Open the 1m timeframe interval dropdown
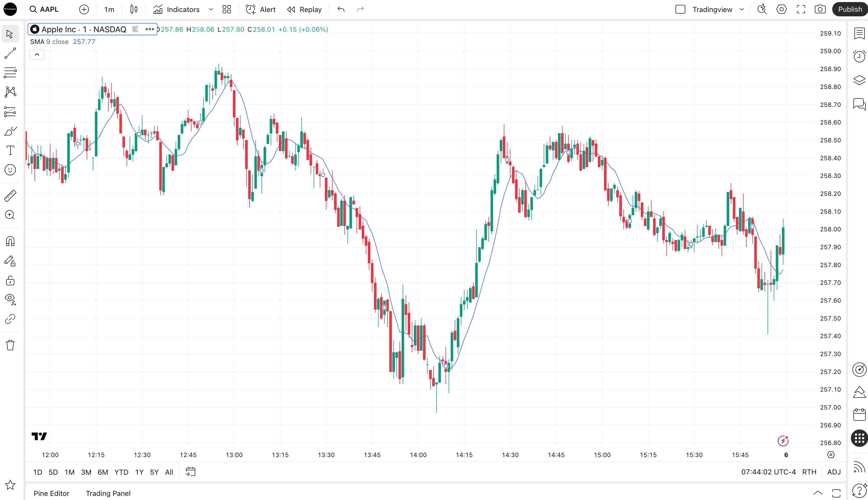Screen dimensions: 868x500 109,9
